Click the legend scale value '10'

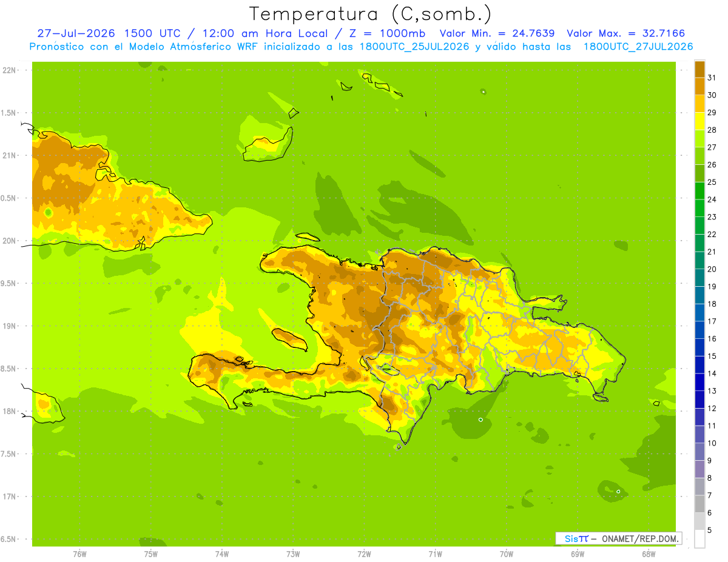(712, 443)
